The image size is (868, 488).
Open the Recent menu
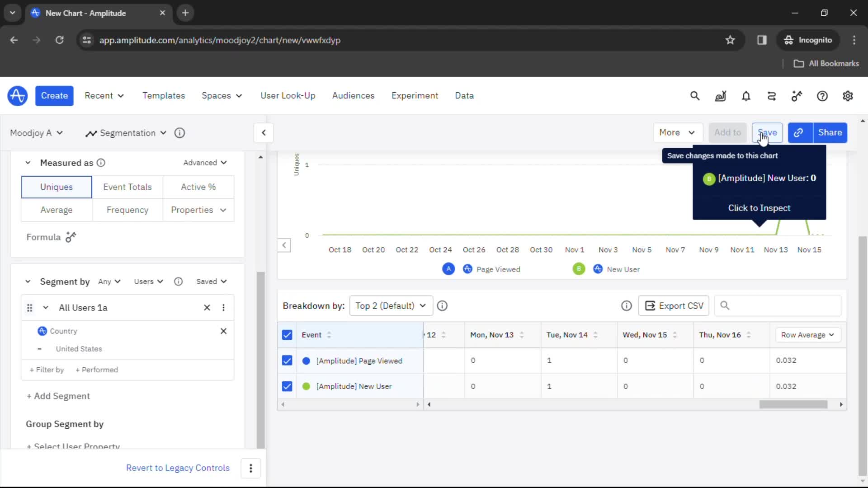click(x=104, y=96)
